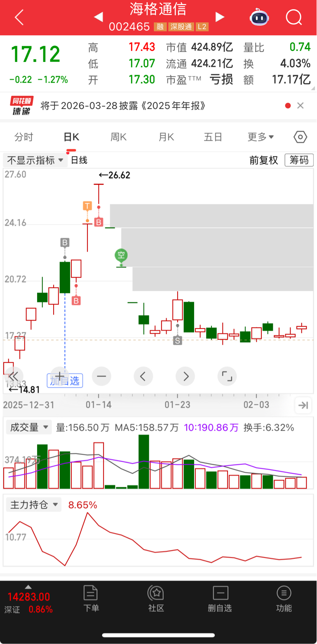Open the 功能 functions menu

click(284, 599)
